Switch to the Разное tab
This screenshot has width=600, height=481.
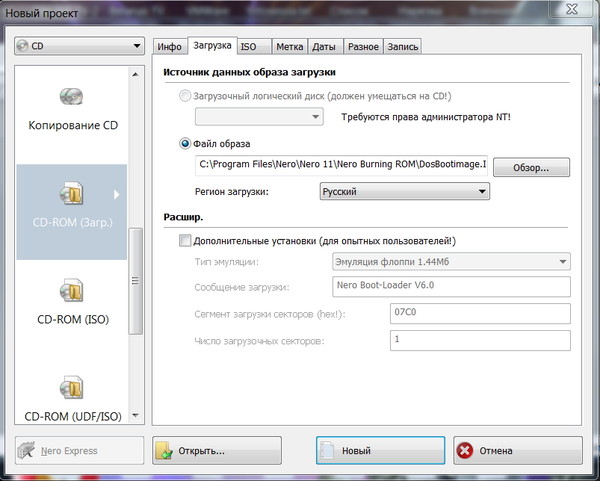pos(363,47)
